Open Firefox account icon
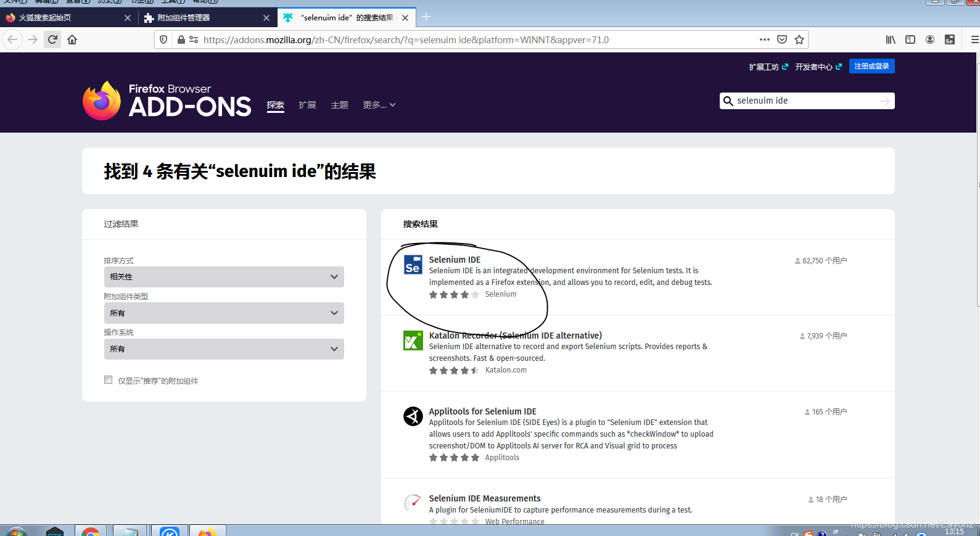This screenshot has width=980, height=536. pyautogui.click(x=930, y=39)
